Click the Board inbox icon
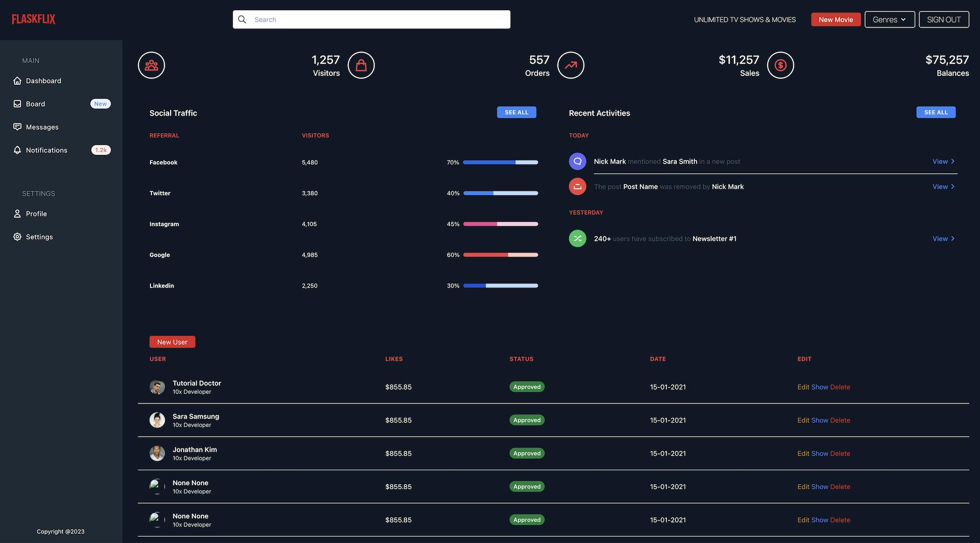 click(x=17, y=104)
